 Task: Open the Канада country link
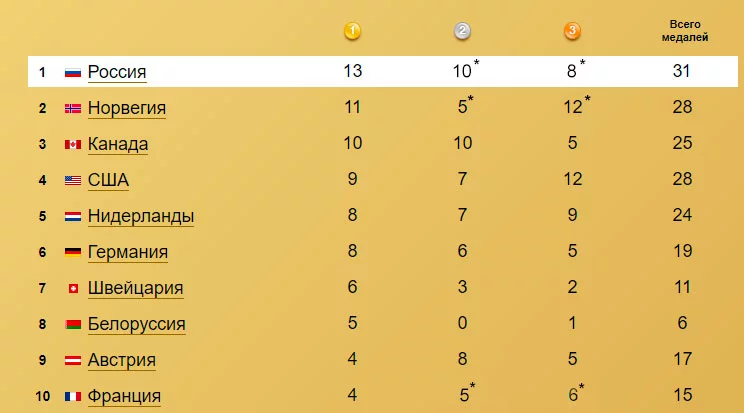click(118, 144)
